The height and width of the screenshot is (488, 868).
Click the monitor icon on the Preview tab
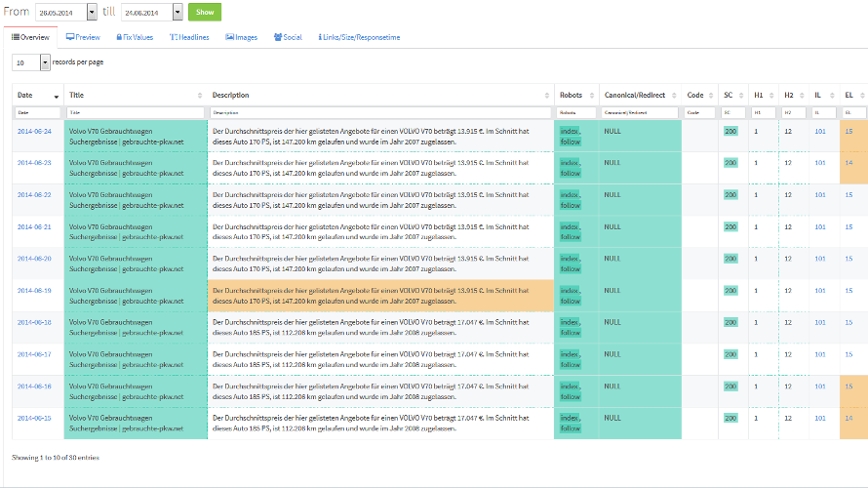(x=70, y=37)
